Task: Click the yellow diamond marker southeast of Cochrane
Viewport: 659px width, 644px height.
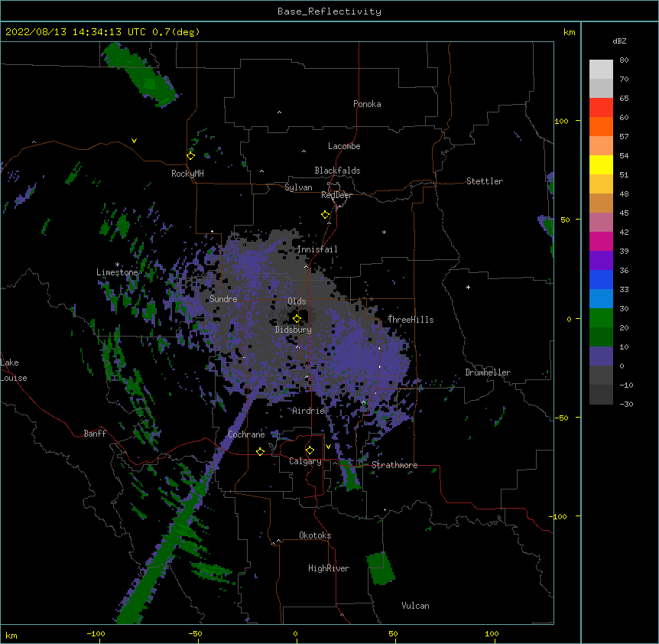Action: pyautogui.click(x=260, y=451)
